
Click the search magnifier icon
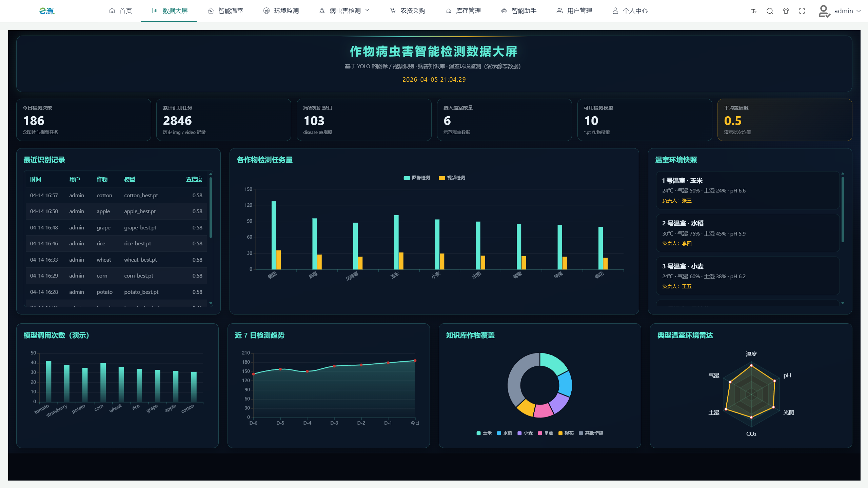pyautogui.click(x=770, y=11)
